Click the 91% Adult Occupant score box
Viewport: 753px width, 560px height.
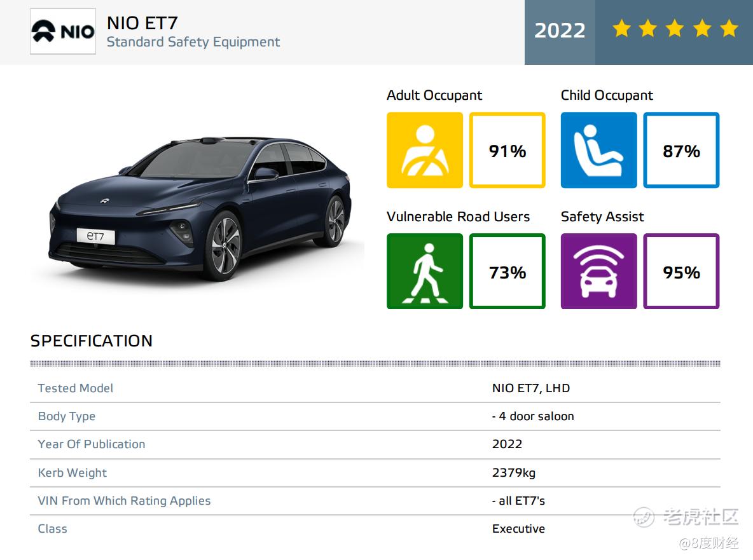click(507, 150)
